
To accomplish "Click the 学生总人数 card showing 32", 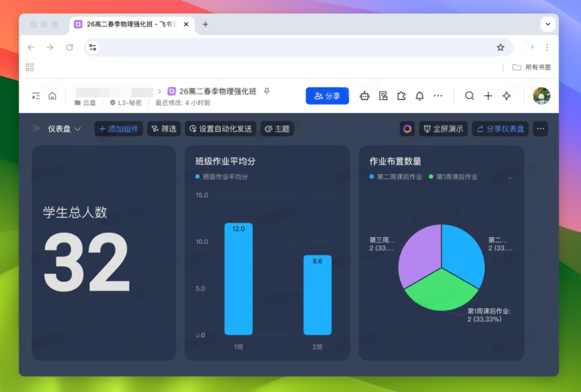I will 104,253.
